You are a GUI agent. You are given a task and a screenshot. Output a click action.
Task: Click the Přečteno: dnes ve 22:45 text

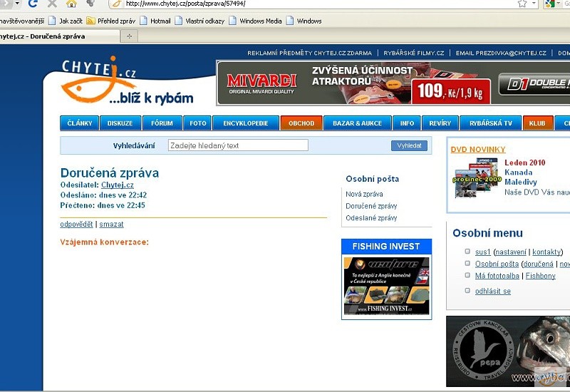103,205
